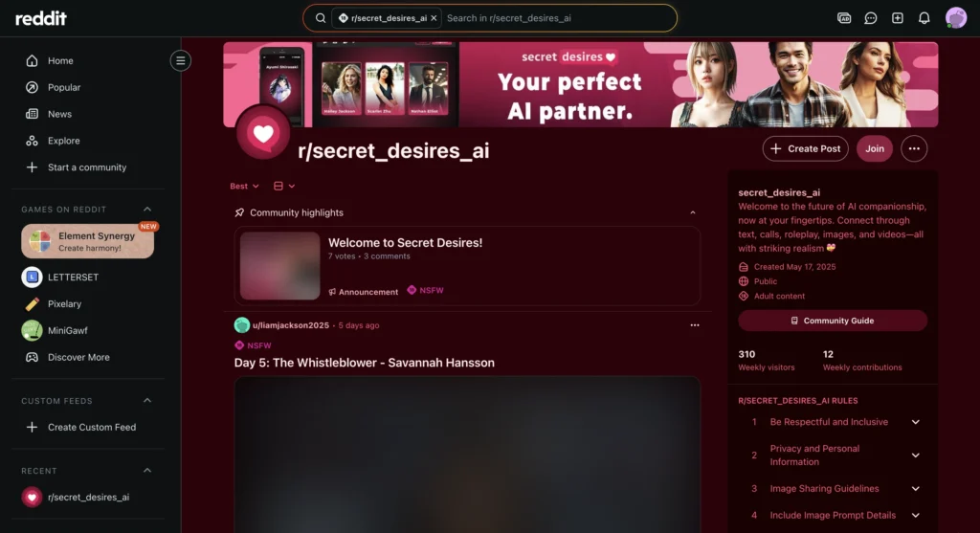Click the Community Guide button
This screenshot has width=980, height=533.
pyautogui.click(x=833, y=321)
